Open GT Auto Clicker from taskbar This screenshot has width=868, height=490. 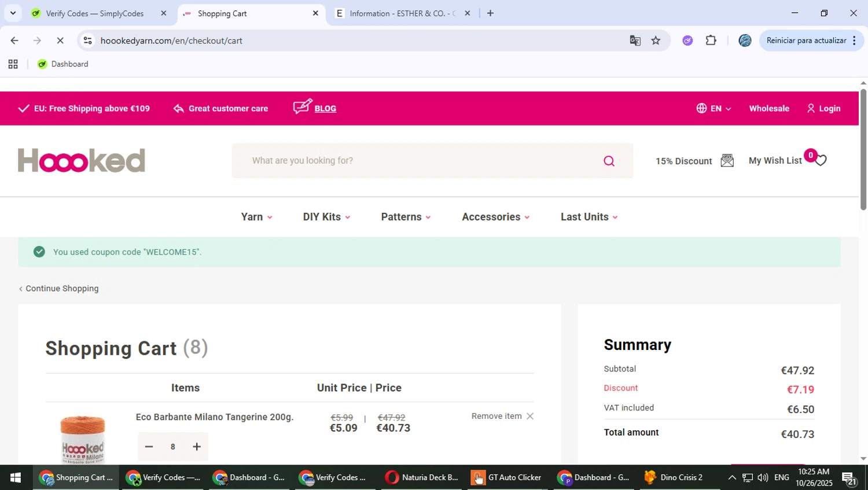507,477
